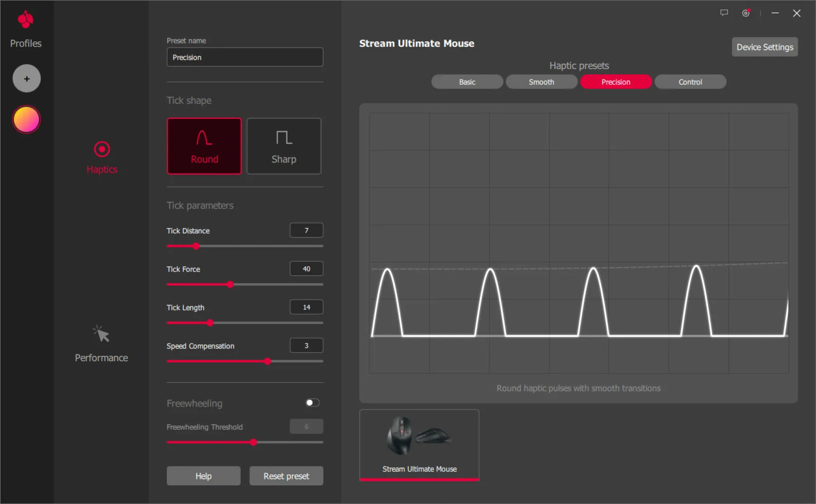The height and width of the screenshot is (504, 816).
Task: Click the Help button
Action: click(x=204, y=476)
